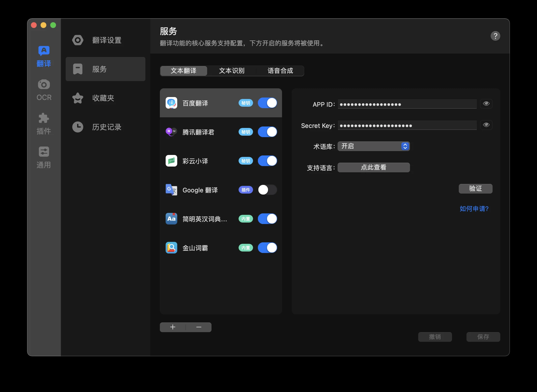Open the 通用 general settings section
This screenshot has width=537, height=392.
[44, 157]
